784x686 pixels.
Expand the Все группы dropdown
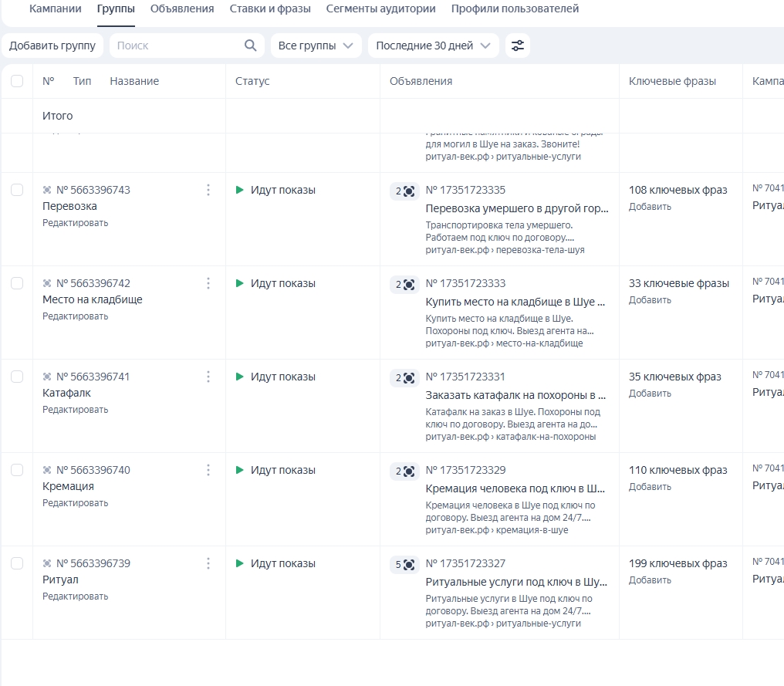tap(316, 46)
